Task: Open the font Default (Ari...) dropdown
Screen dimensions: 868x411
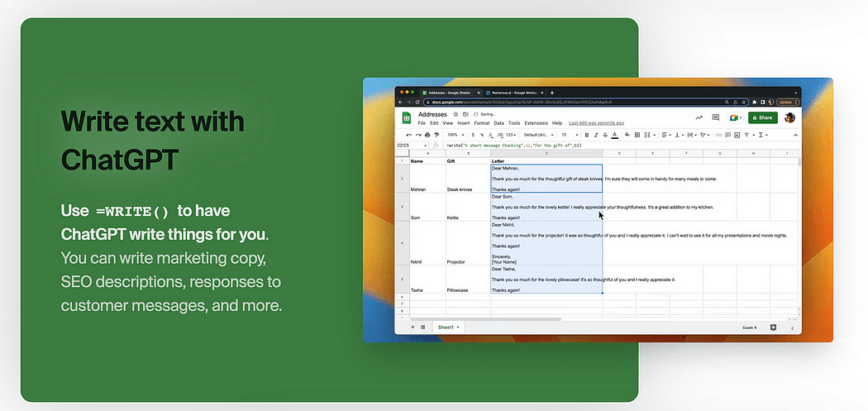Action: tap(539, 135)
